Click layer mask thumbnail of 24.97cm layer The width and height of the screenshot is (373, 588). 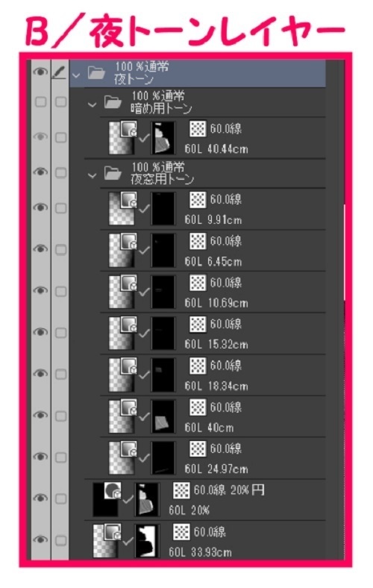[163, 458]
